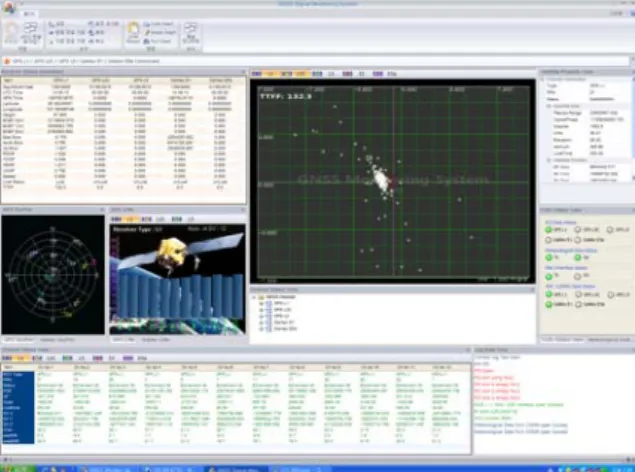The height and width of the screenshot is (472, 635).
Task: Select the L2C tab in channel status view
Action: [x=44, y=358]
